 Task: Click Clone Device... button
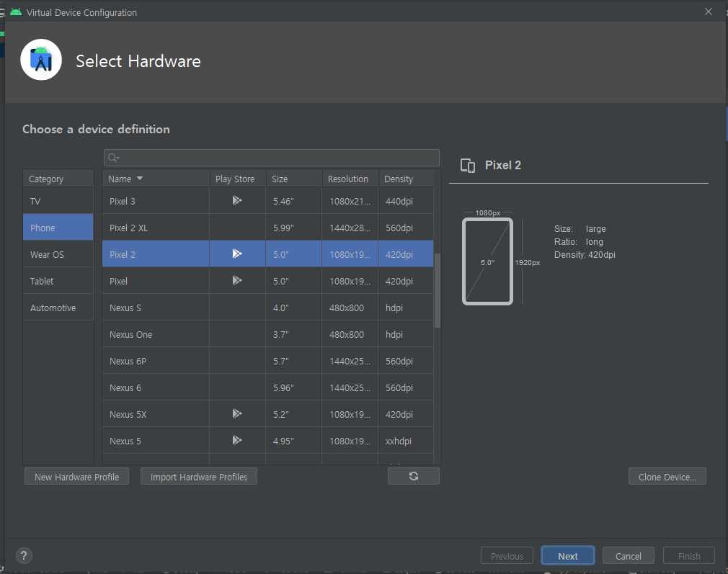[667, 477]
